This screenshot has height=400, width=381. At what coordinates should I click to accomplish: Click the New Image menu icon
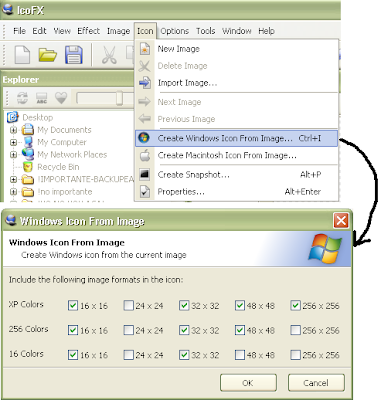click(144, 49)
